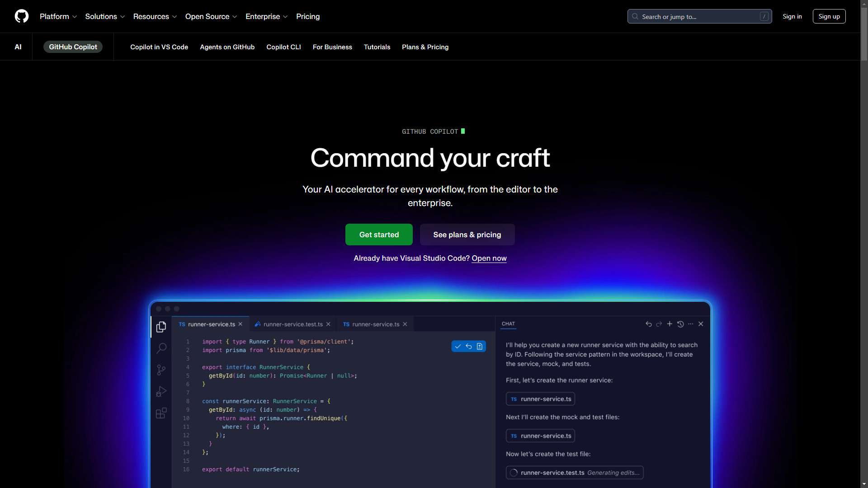Click the undo arrow in Chat panel header
This screenshot has width=868, height=488.
649,324
